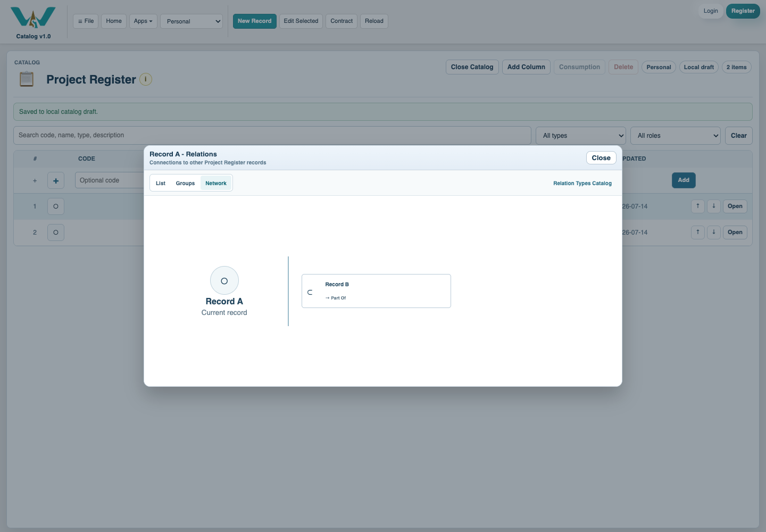The image size is (766, 532).
Task: Move row 2 up with arrow icon
Action: (x=698, y=232)
